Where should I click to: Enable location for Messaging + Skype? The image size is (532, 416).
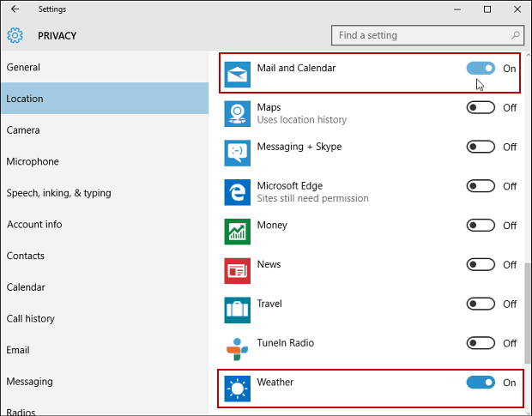[481, 147]
